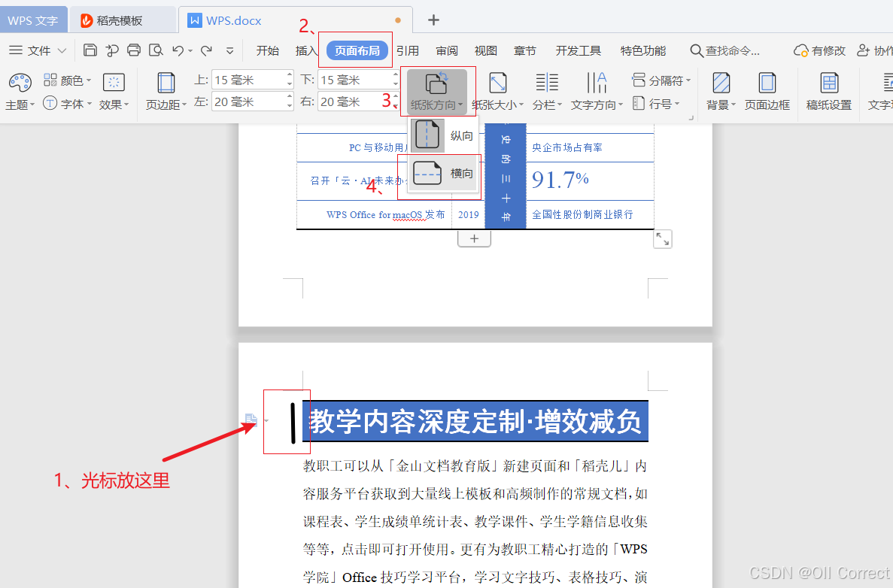The image size is (893, 588).
Task: Expand the 颜色 dropdown
Action: pos(67,80)
